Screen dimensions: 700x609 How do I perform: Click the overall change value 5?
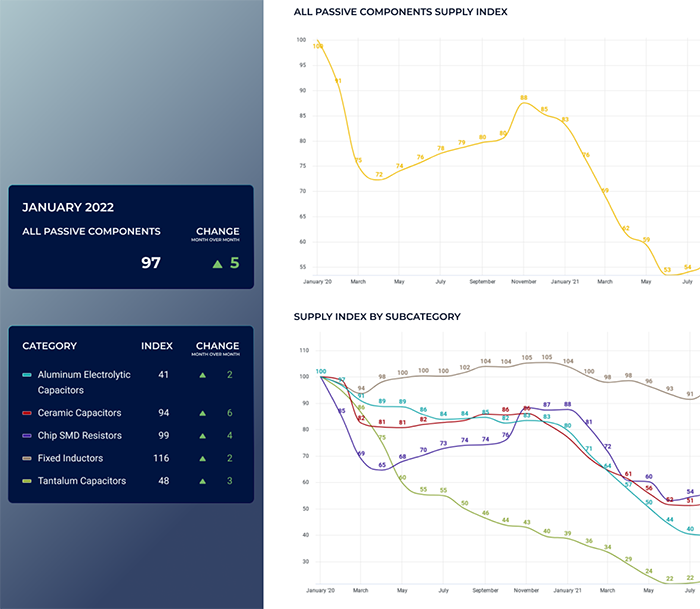coord(234,263)
